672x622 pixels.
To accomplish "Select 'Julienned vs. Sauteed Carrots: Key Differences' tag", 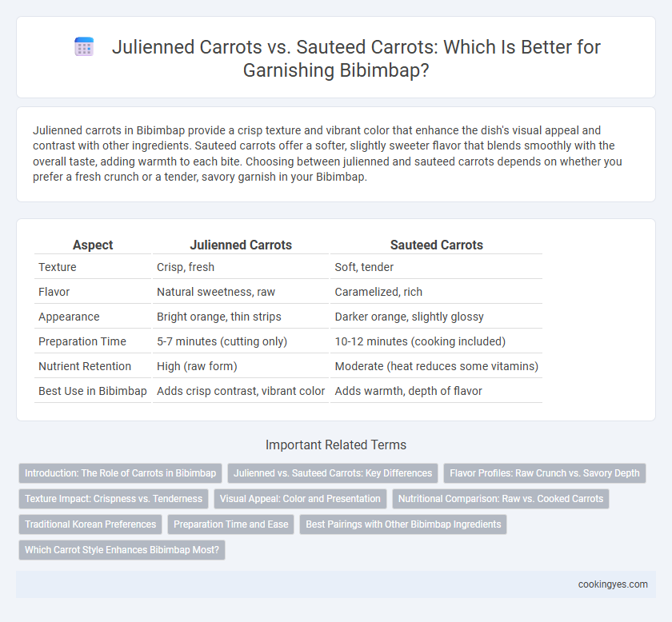I will pyautogui.click(x=333, y=473).
